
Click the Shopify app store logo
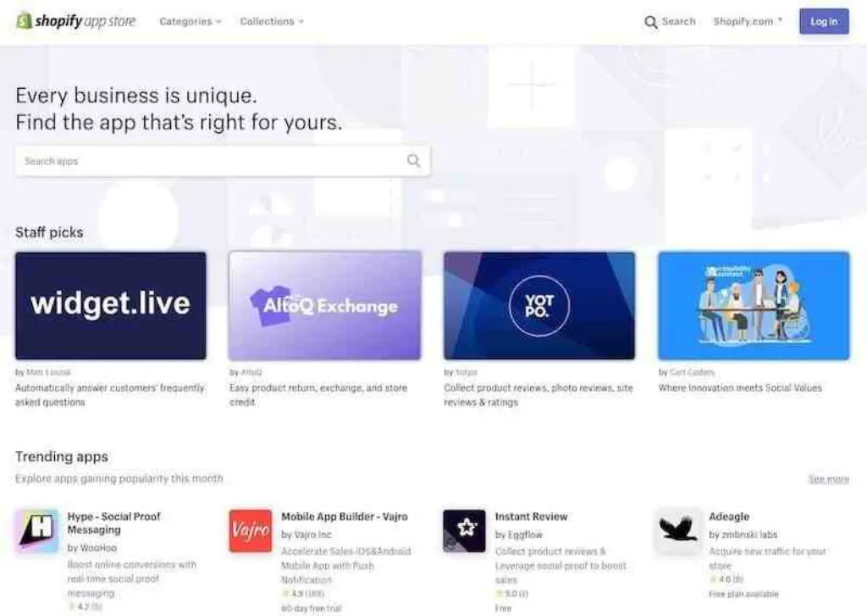click(75, 21)
